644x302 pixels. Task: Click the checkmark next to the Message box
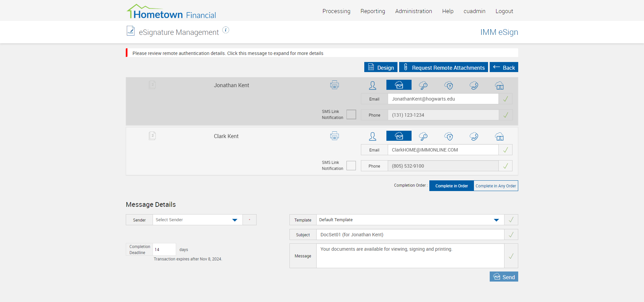(x=511, y=256)
